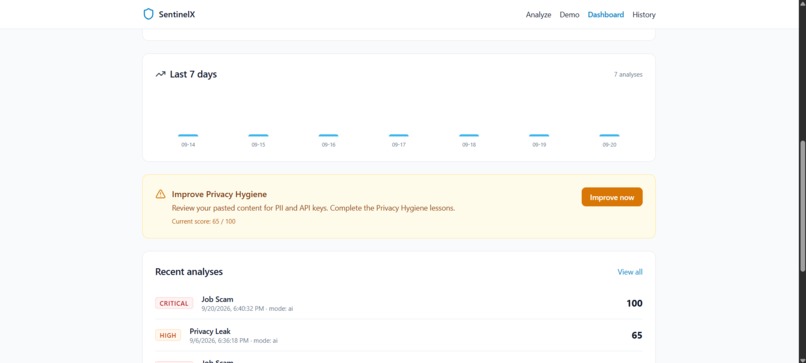Go to the History page
Image resolution: width=806 pixels, height=363 pixels.
tap(644, 15)
